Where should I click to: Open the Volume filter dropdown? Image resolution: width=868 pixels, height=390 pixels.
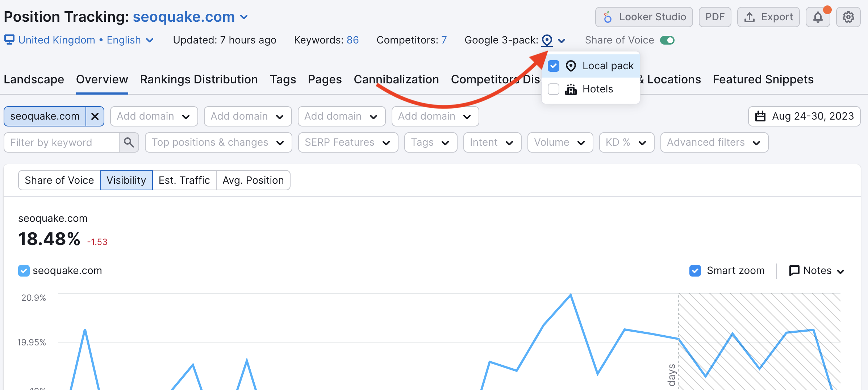[x=560, y=142]
